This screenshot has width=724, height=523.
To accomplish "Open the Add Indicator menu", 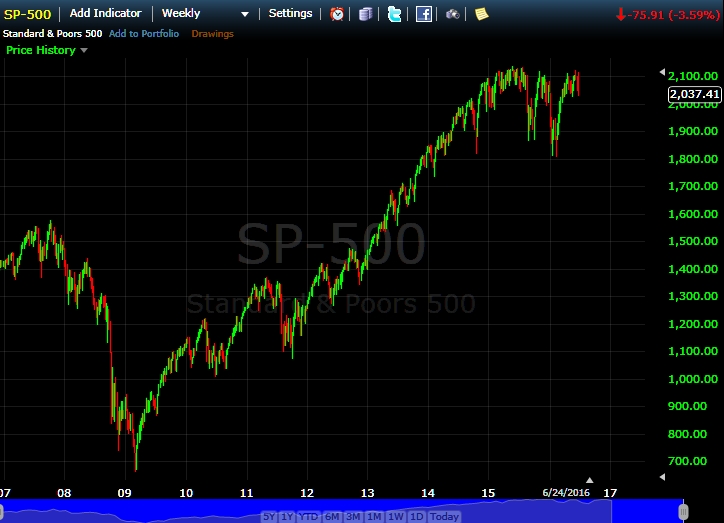I will [105, 14].
